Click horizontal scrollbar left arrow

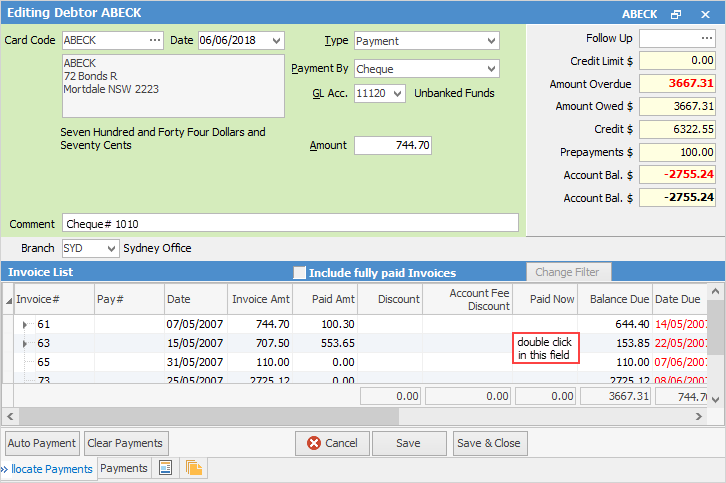pos(10,416)
